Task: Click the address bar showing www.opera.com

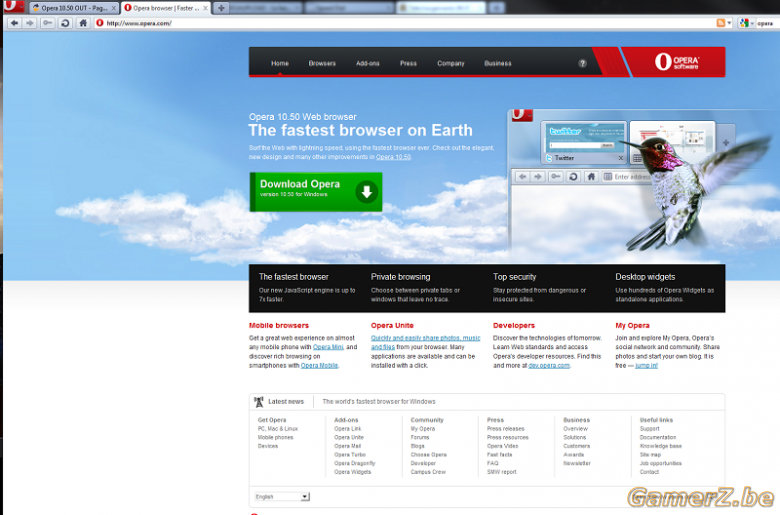Action: click(x=404, y=23)
